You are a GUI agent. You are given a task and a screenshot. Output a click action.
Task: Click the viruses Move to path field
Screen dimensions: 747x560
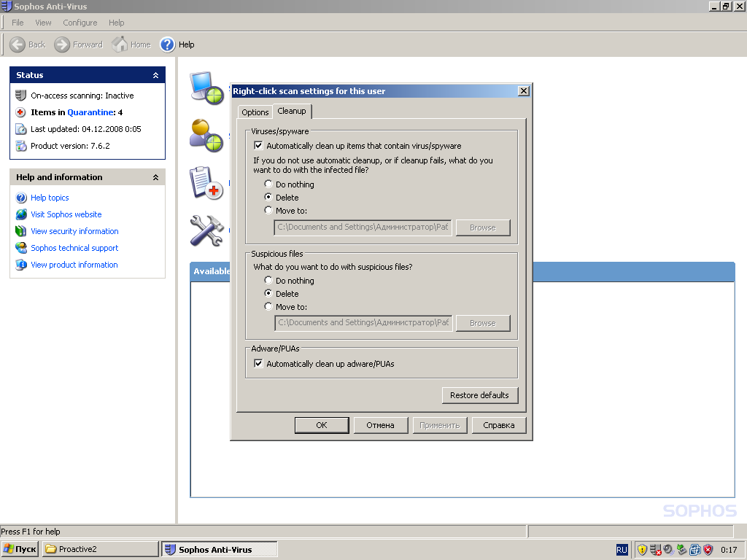tap(363, 227)
